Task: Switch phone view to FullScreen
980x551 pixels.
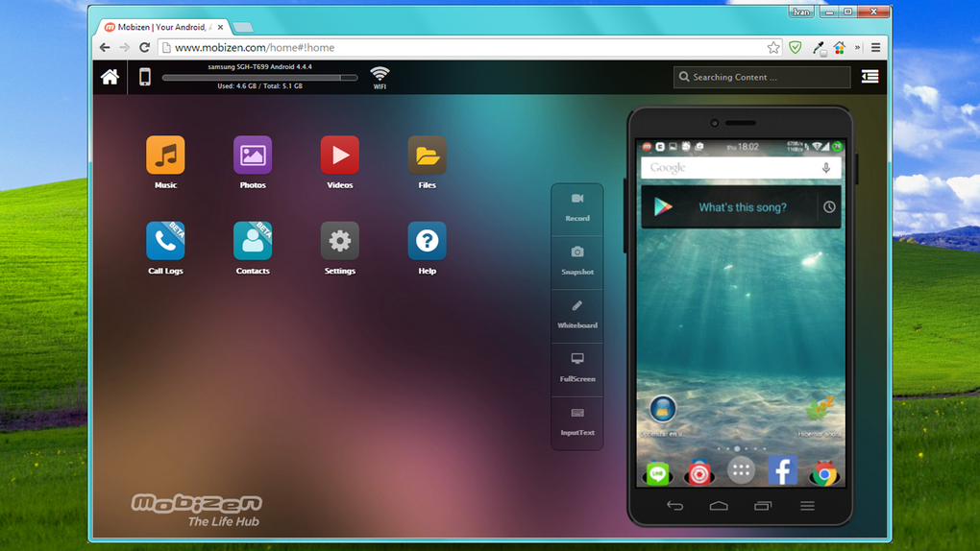Action: pos(576,370)
